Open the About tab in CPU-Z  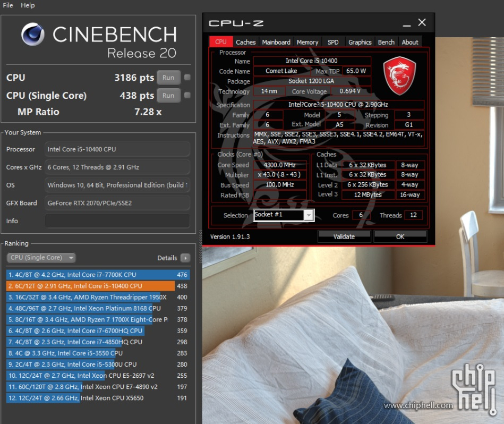(x=409, y=41)
